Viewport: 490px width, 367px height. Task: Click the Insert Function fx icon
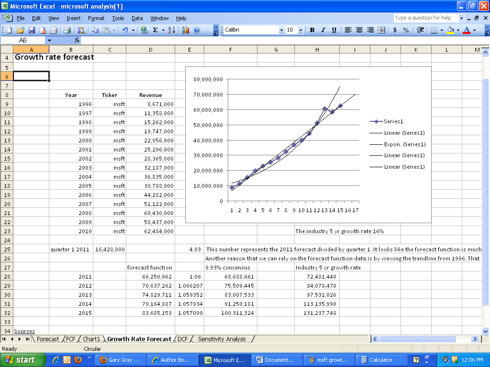[x=77, y=40]
